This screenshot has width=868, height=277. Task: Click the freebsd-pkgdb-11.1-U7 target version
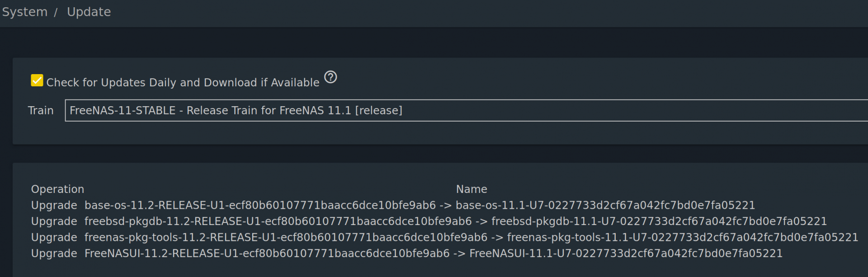click(659, 221)
